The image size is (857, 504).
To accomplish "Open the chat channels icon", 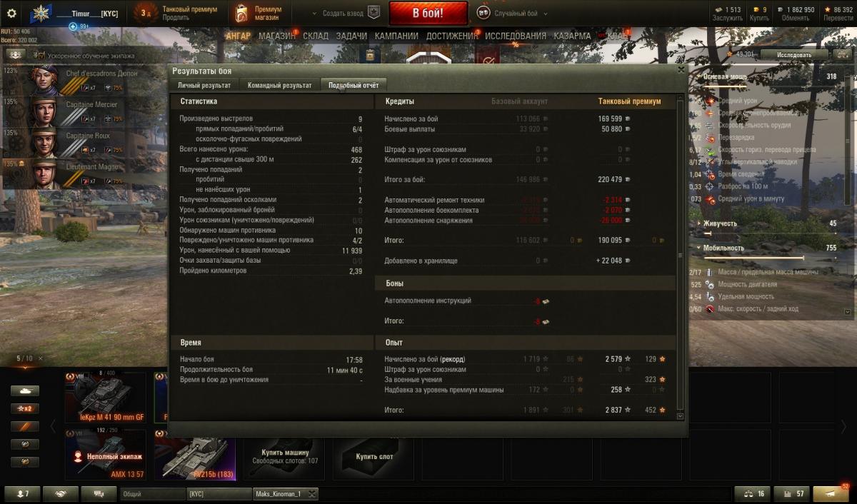I will (x=99, y=493).
